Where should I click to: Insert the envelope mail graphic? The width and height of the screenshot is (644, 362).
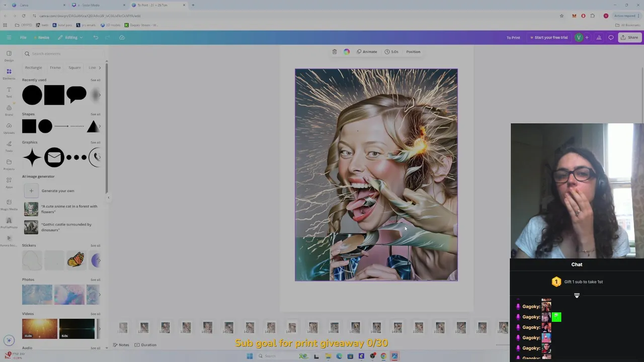[x=54, y=157]
